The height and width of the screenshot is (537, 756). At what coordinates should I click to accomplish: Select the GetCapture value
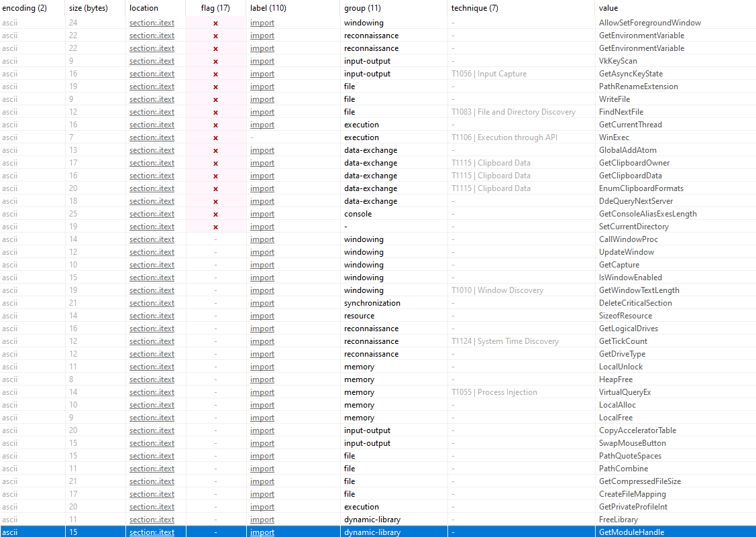click(619, 265)
